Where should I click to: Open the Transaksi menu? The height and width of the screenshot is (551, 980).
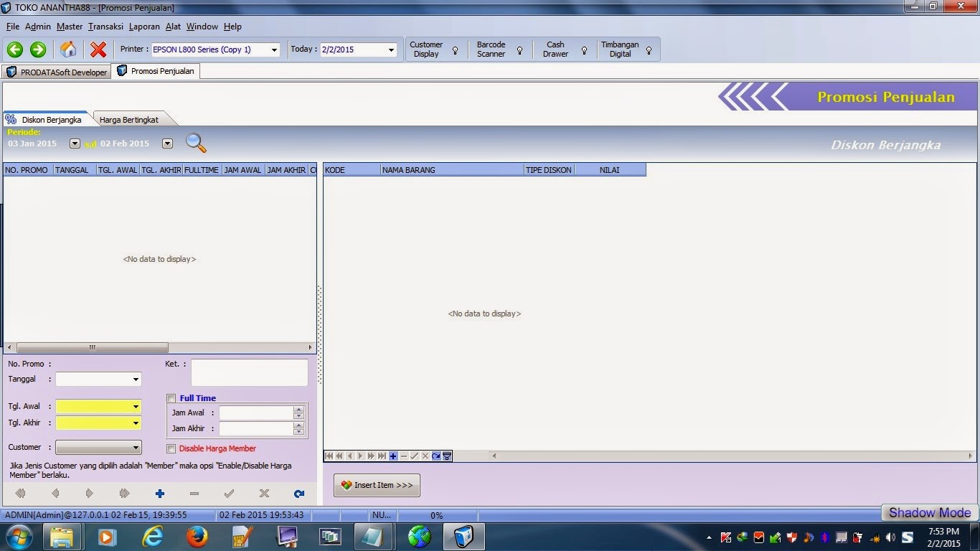106,27
